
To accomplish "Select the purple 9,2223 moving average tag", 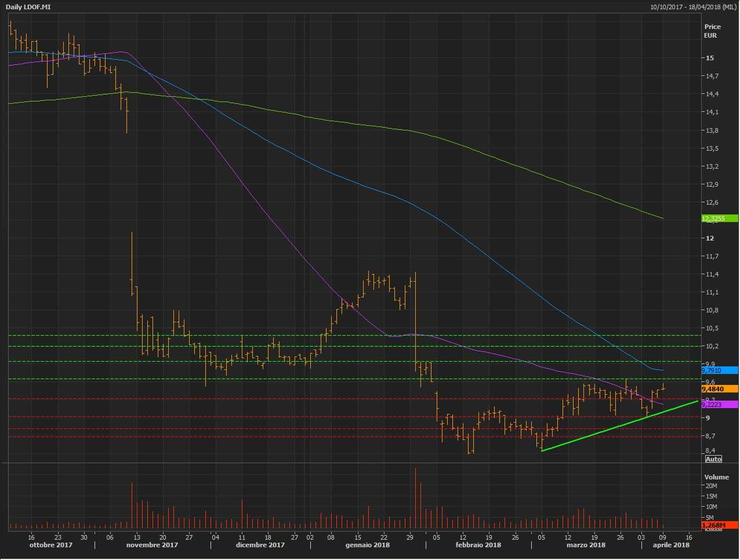I will (719, 405).
